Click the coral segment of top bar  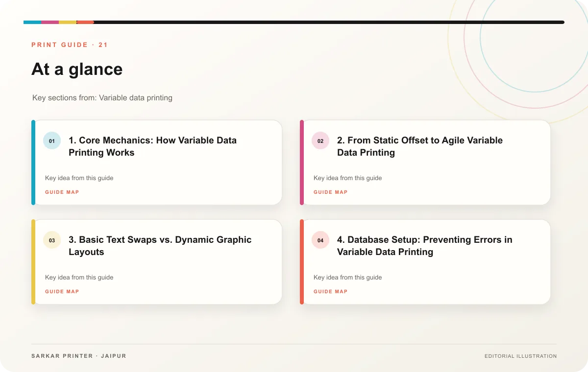click(85, 22)
